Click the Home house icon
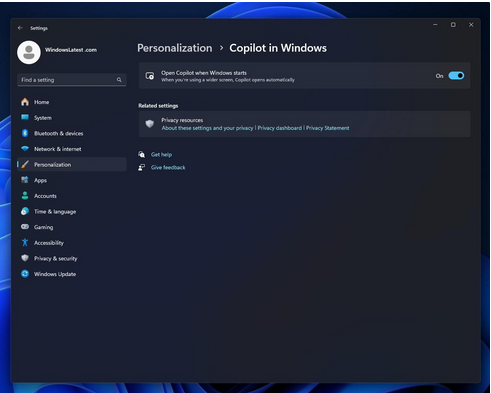 [25, 102]
